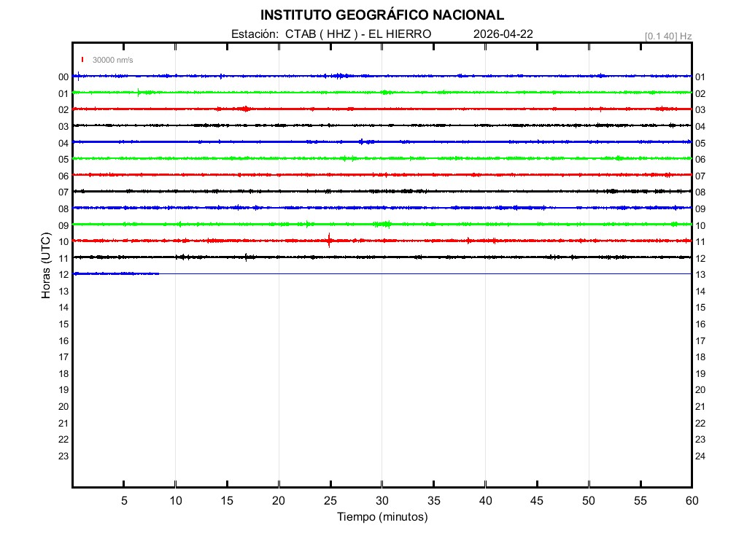
Task: Click the green burst near start of 01h trace
Action: [x=139, y=92]
